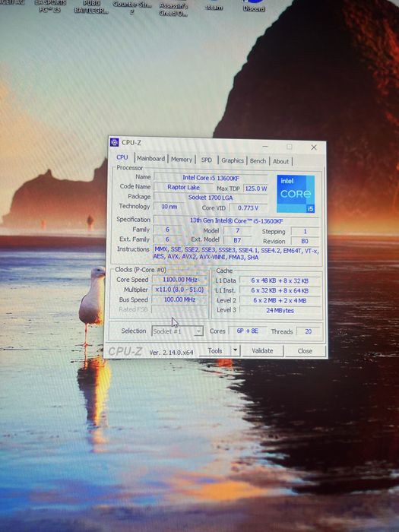Open the Memory tab
Screen dimensions: 399x532
[182, 159]
